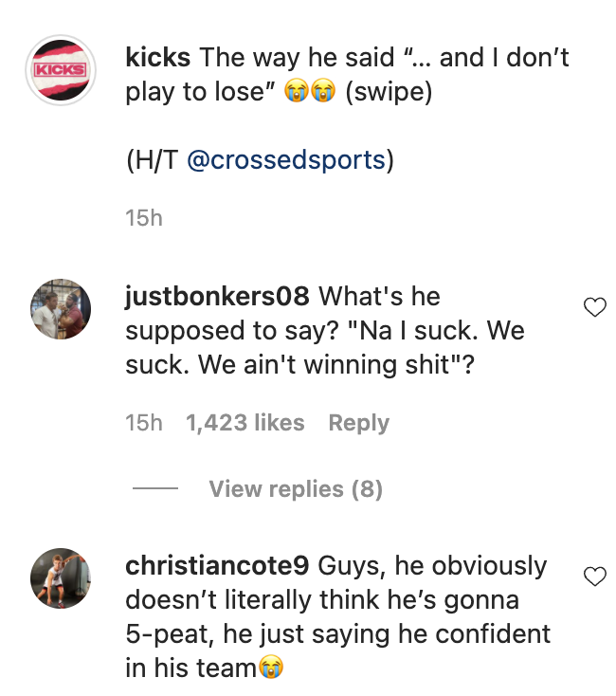Like justbonkers08's comment with the heart
Viewport: 616px width, 696px height.
[594, 306]
